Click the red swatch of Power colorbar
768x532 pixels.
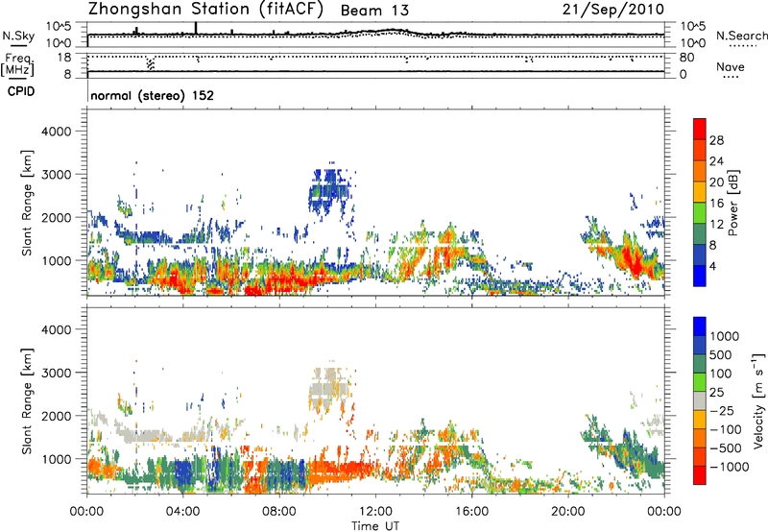[700, 127]
